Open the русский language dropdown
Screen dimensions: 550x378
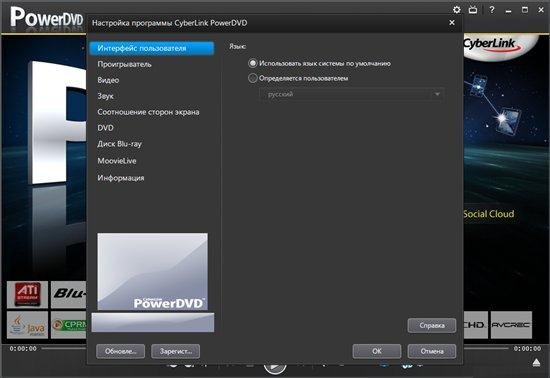(352, 94)
